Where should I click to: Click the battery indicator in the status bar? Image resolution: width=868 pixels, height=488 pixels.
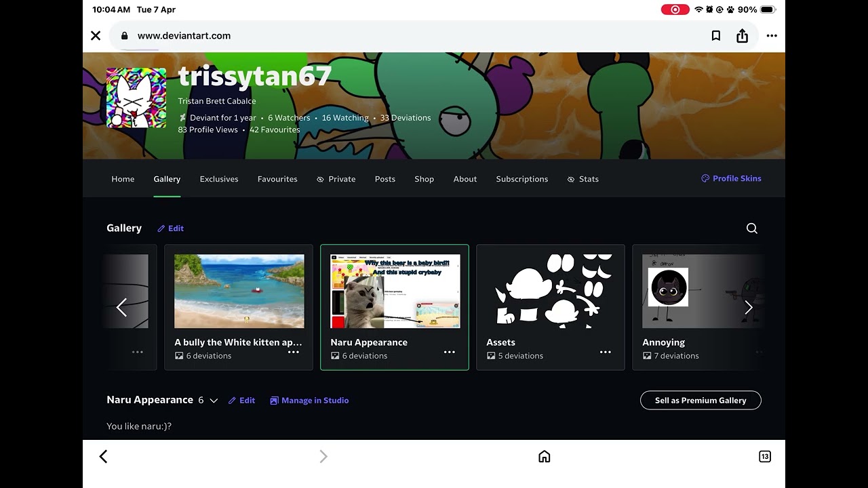point(768,9)
